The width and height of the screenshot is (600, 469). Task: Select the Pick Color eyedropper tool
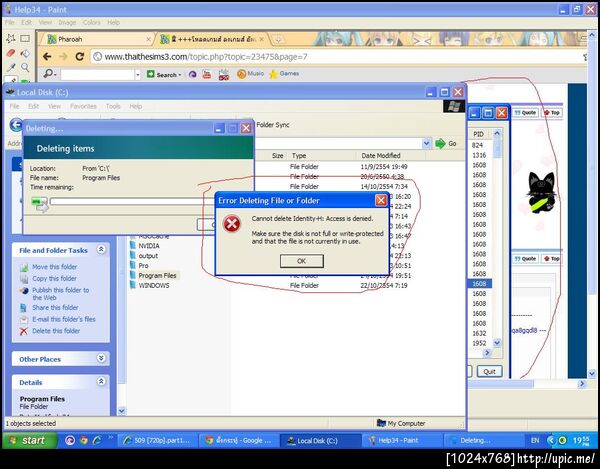click(x=11, y=67)
